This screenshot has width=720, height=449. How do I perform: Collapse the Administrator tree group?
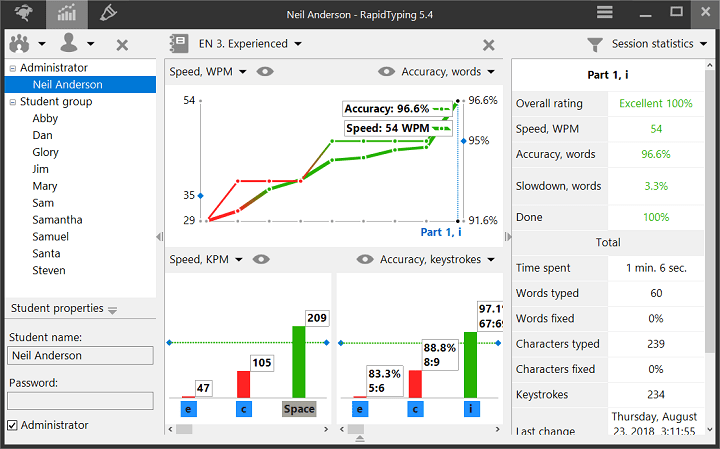pos(13,68)
